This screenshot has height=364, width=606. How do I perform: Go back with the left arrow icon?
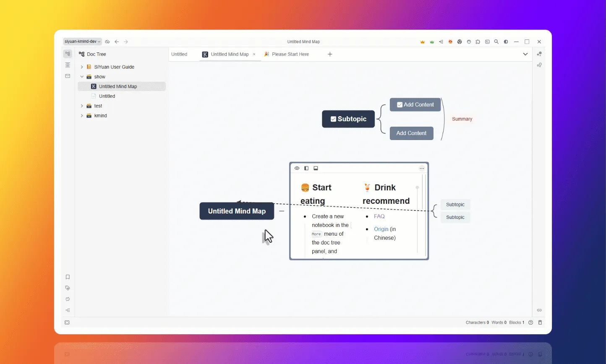click(117, 42)
